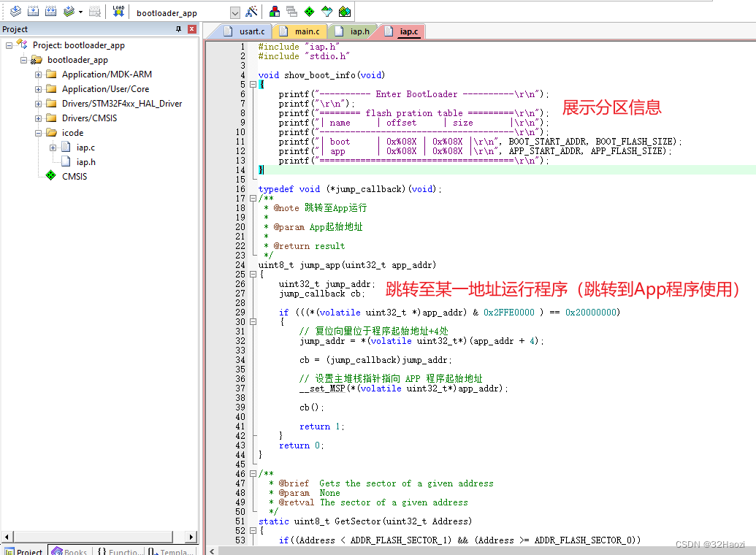Open iap.h in the project tree
Screen dimensions: 756x555
85,162
